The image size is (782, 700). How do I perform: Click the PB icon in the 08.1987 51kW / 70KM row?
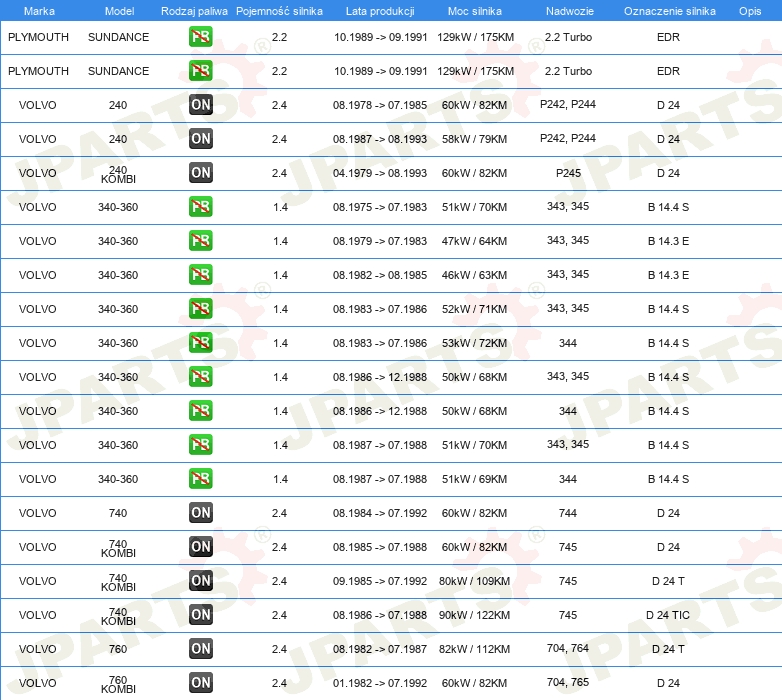(201, 444)
